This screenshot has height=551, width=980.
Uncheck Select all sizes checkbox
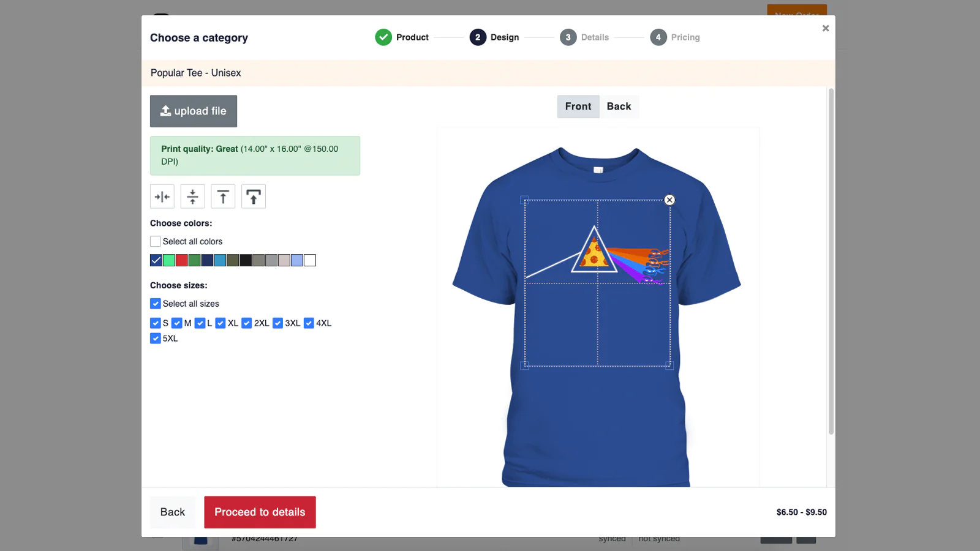tap(156, 304)
